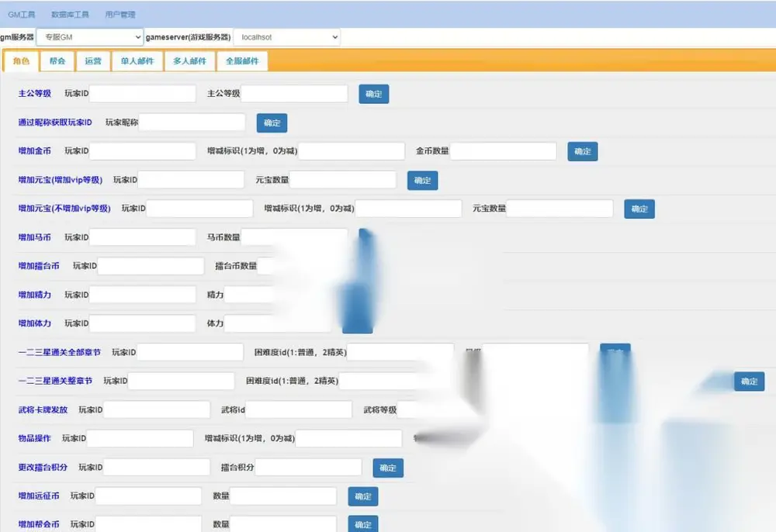Click the 玩家ID field in 增加马币 row
The image size is (776, 532).
pyautogui.click(x=143, y=237)
